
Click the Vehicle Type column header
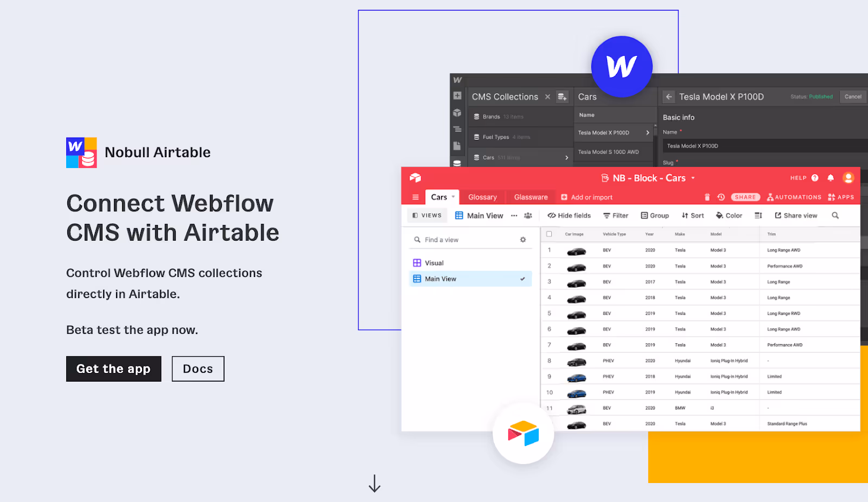point(614,234)
